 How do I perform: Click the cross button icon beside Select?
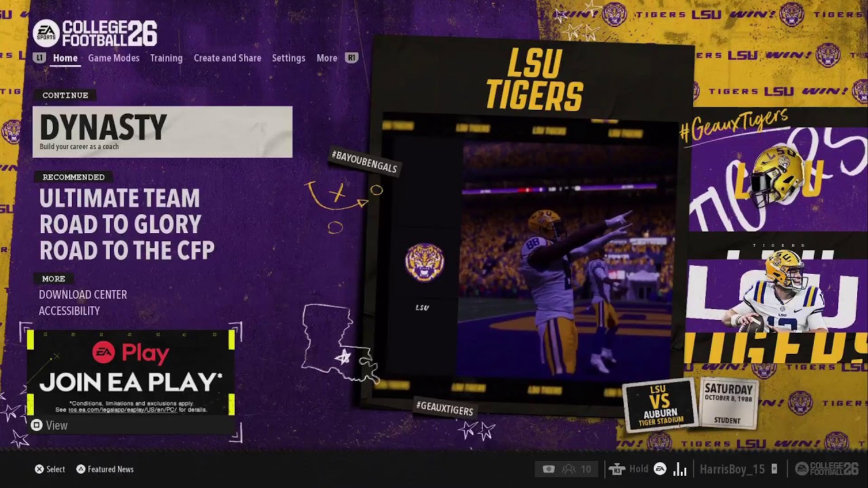39,469
